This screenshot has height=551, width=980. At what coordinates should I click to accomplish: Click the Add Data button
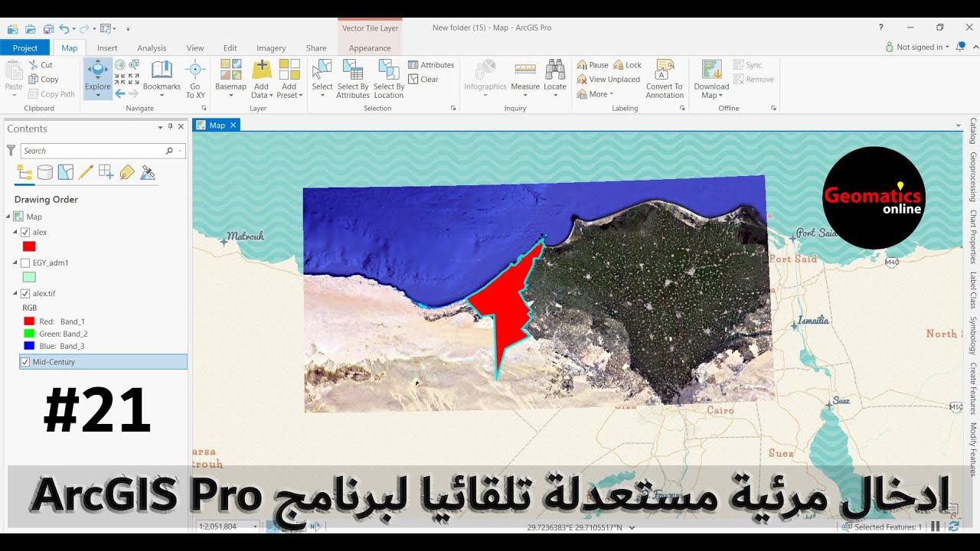pos(261,79)
